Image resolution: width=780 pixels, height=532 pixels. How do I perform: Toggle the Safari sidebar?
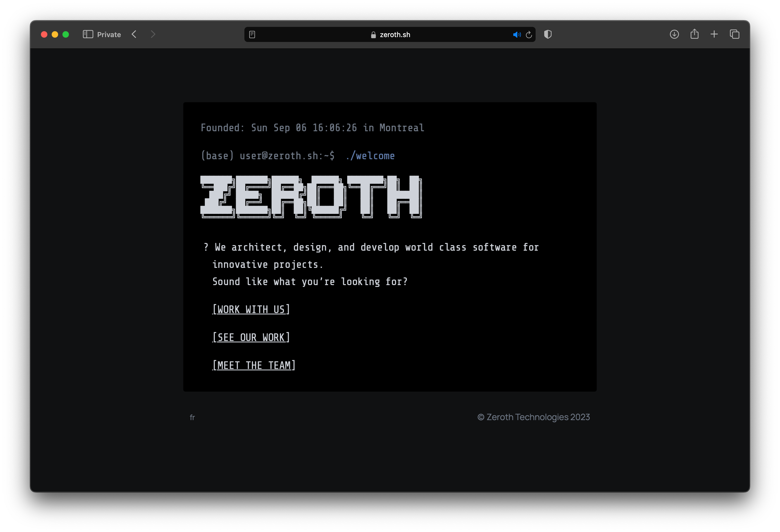[x=88, y=34]
